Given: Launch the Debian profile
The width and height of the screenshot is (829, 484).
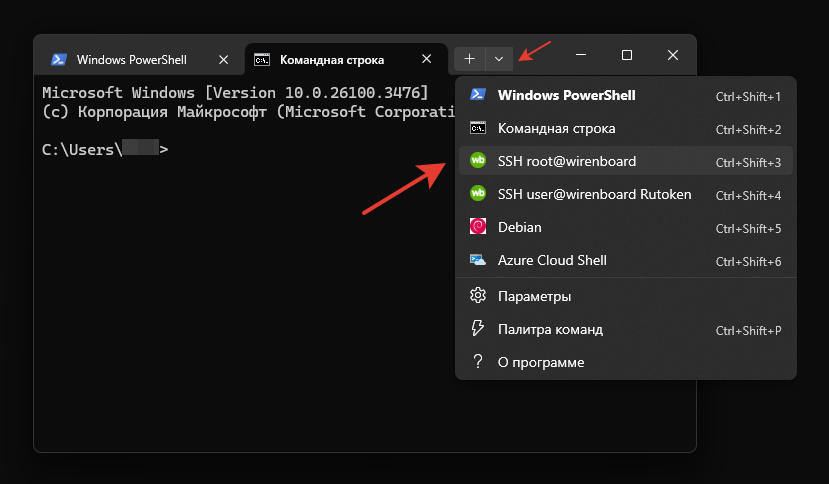Looking at the screenshot, I should tap(626, 227).
